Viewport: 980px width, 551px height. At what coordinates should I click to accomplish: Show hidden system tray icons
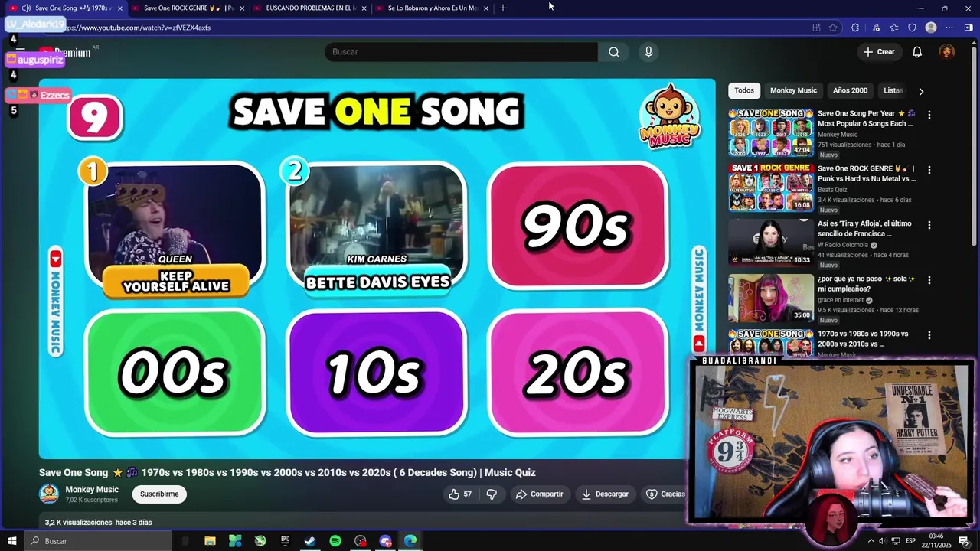[871, 541]
